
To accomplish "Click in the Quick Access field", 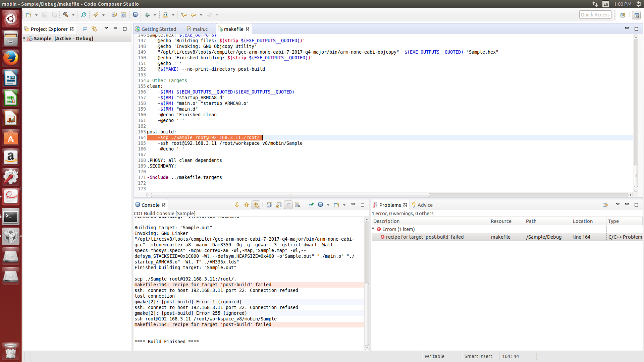I will click(x=595, y=15).
